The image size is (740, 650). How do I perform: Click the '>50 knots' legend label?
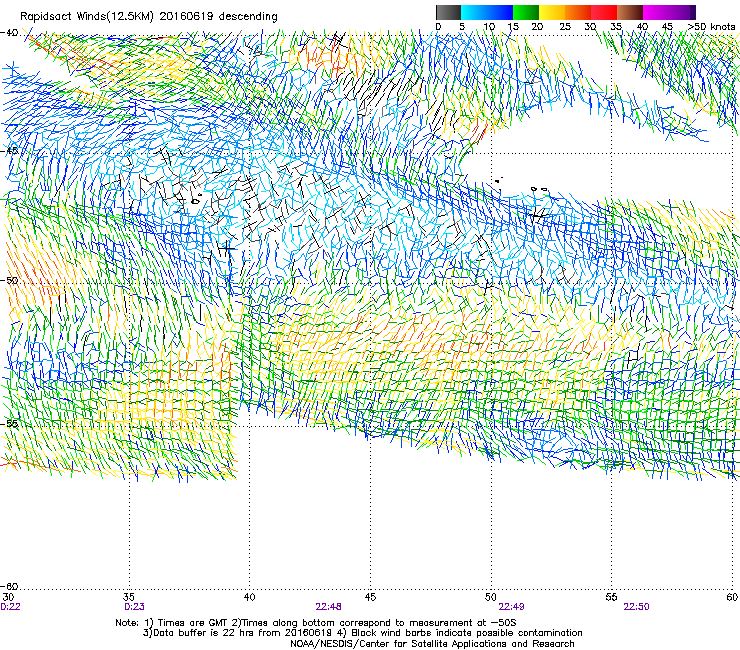tap(712, 27)
